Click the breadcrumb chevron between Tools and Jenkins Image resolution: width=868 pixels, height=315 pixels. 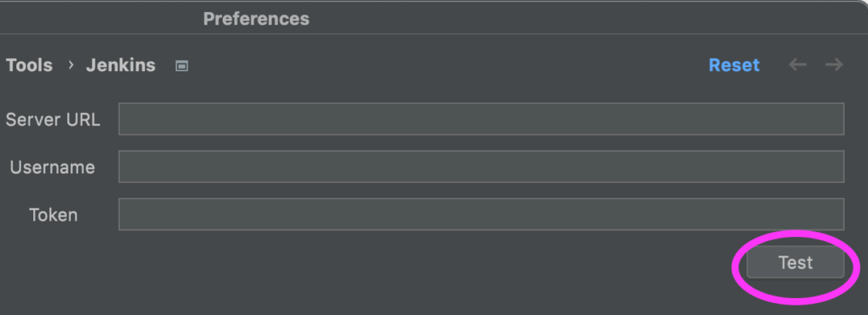71,64
